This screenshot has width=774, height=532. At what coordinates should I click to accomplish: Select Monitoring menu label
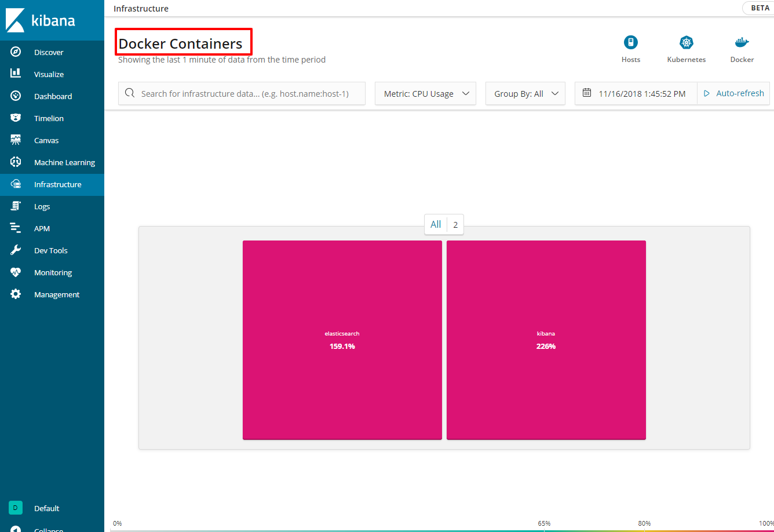coord(53,272)
